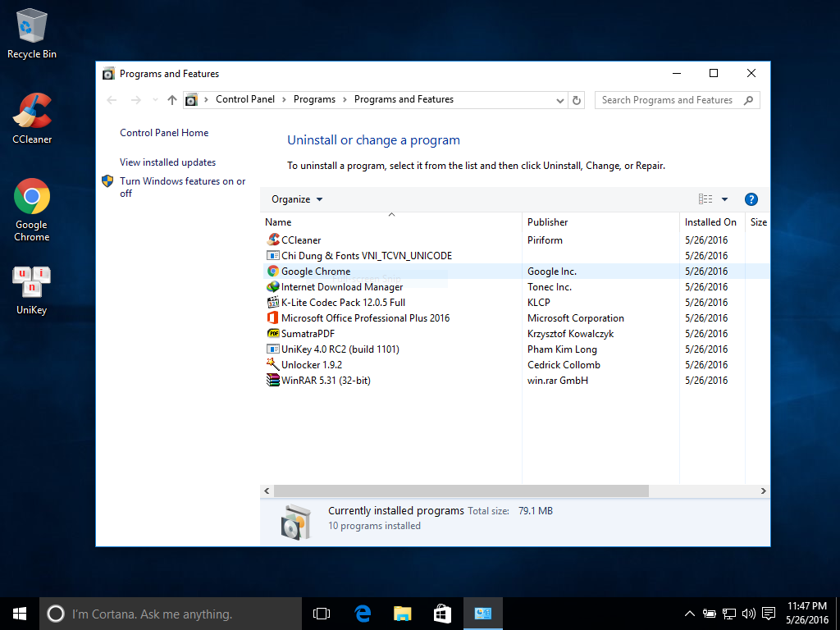Click the Google Chrome icon in the list

click(x=273, y=271)
